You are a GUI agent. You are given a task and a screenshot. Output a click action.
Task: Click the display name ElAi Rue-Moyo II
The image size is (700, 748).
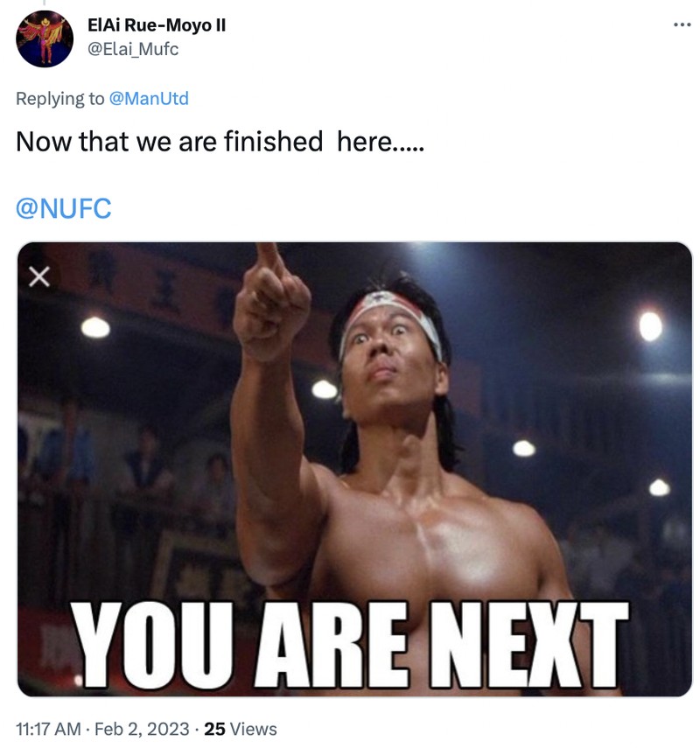[x=157, y=24]
